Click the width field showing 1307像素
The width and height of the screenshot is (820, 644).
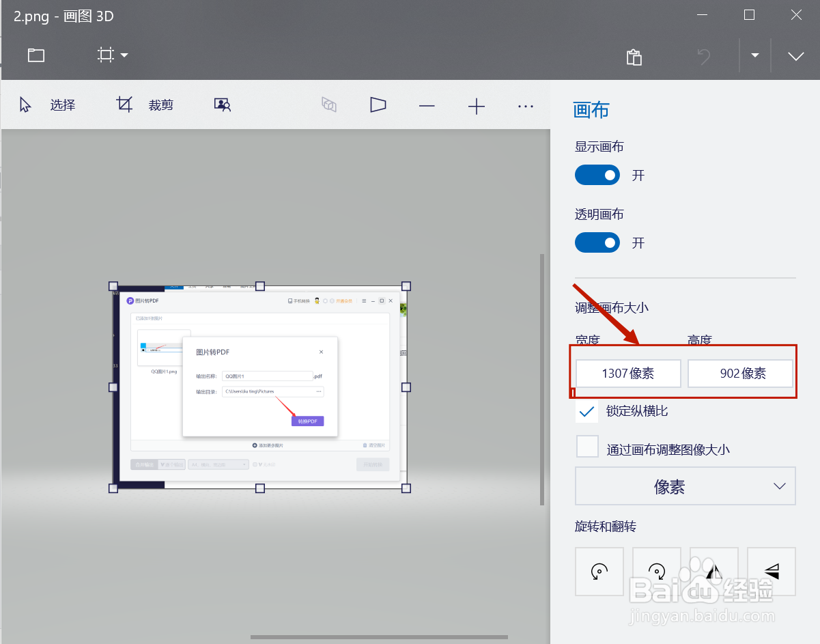628,374
